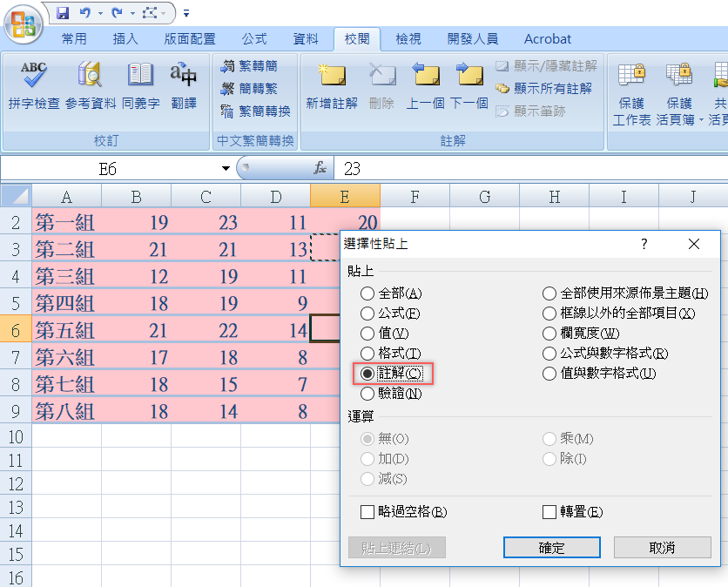Redo the last action
The height and width of the screenshot is (587, 728).
117,13
